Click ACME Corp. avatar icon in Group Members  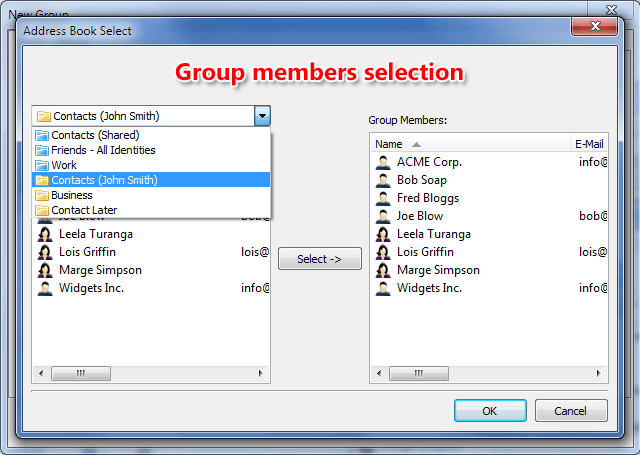coord(383,162)
